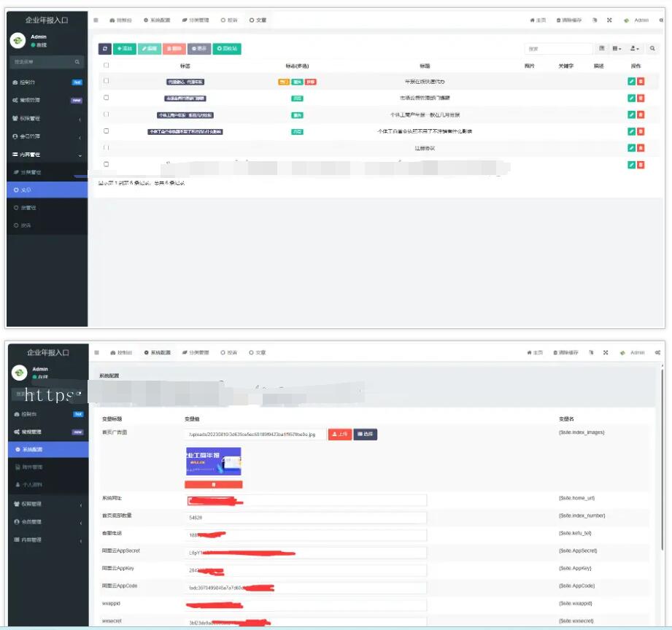Click the 回收站 recycle bin button
This screenshot has height=630, width=672.
[227, 49]
